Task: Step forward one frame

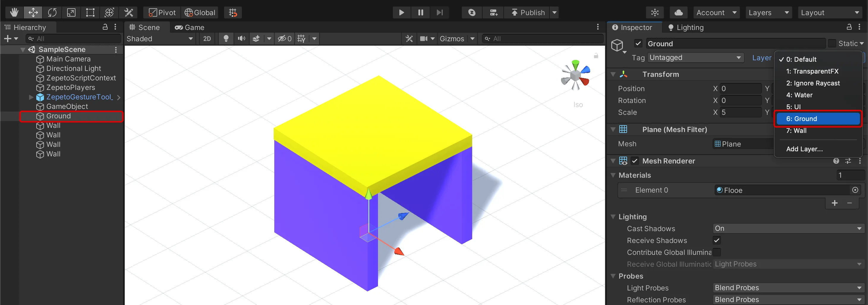Action: tap(439, 12)
